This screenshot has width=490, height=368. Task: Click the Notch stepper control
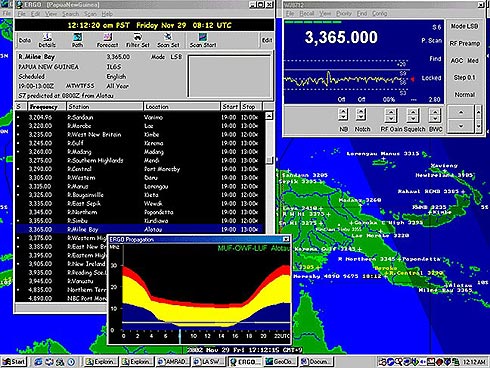360,114
